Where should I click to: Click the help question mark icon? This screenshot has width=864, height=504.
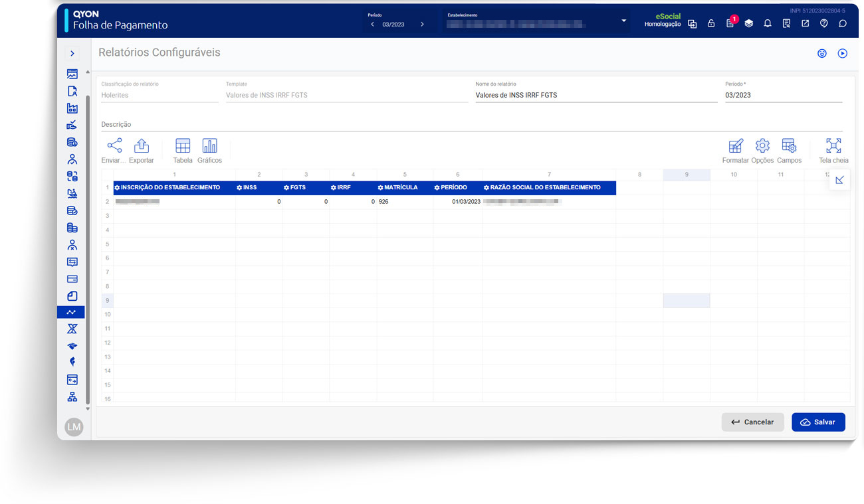tap(824, 23)
